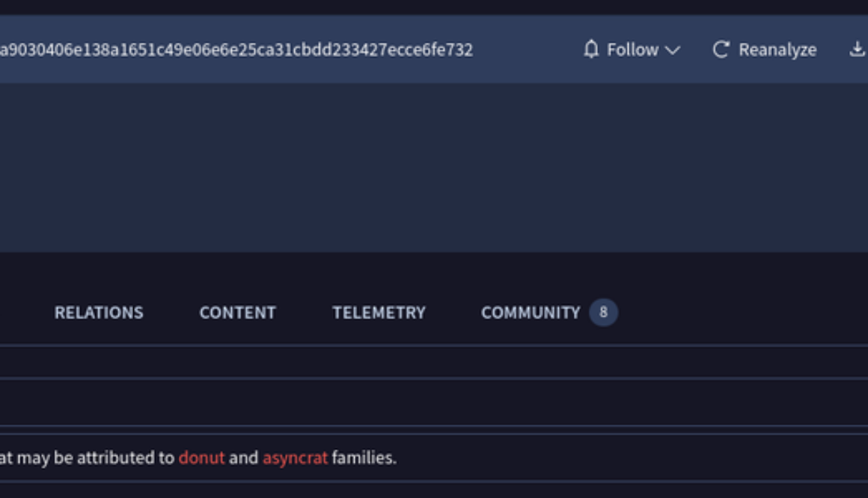The image size is (868, 498).
Task: Switch to the RELATIONS tab
Action: click(x=100, y=312)
